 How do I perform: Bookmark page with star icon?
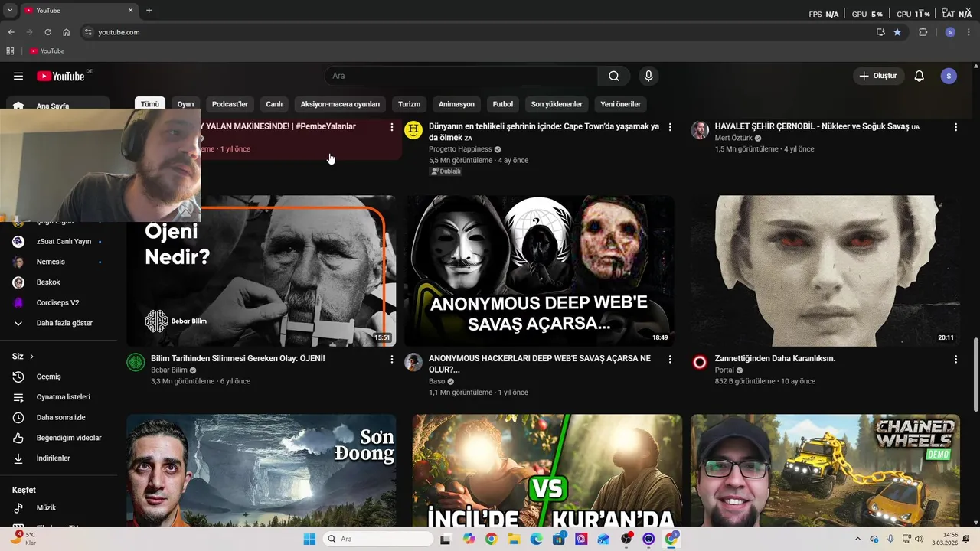[x=897, y=32]
